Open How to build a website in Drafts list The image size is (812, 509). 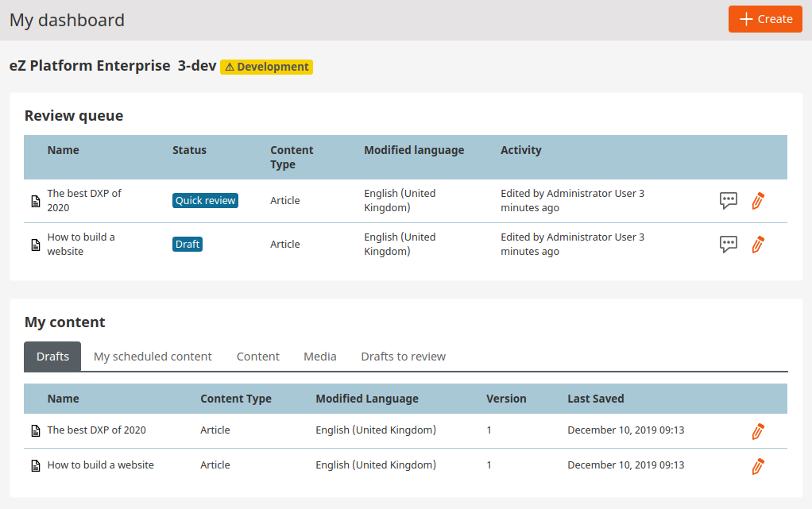[x=100, y=465]
